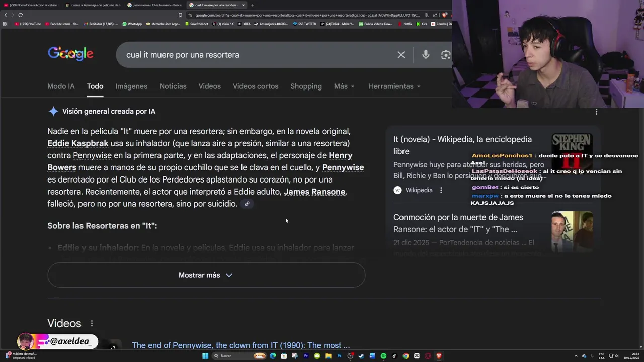Switch to the Imágenes tab

(x=131, y=86)
